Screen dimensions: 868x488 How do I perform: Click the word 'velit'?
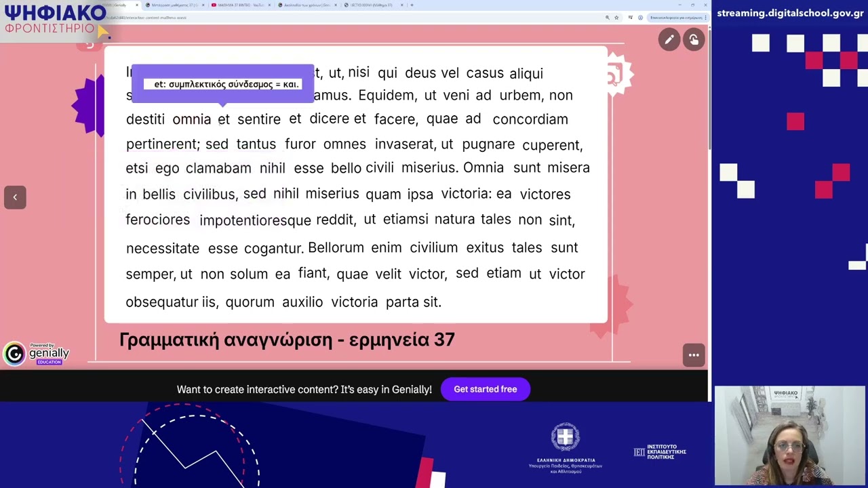tap(388, 274)
